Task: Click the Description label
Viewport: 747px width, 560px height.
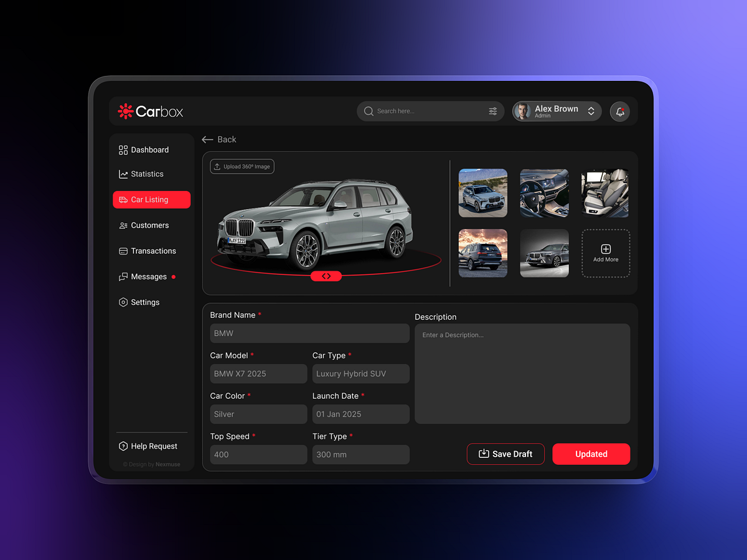Action: [436, 317]
